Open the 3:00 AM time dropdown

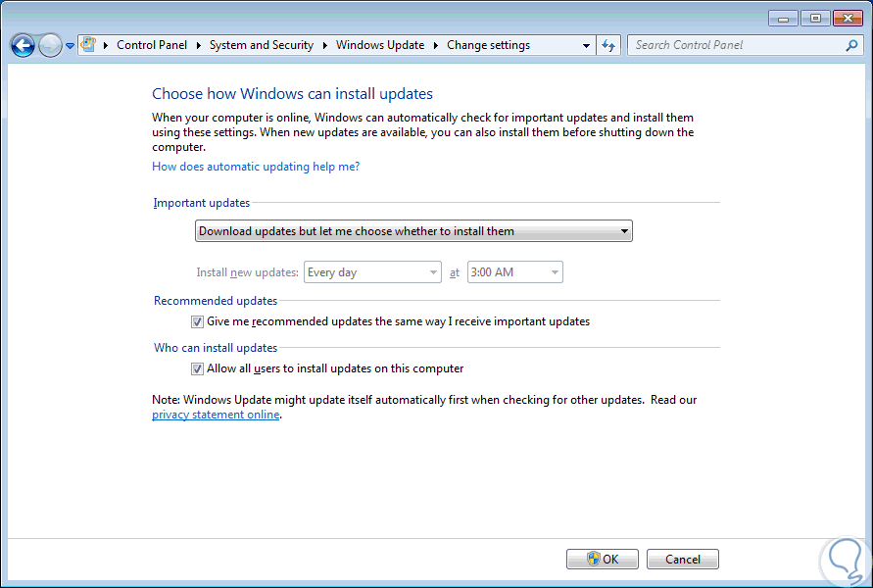tap(515, 272)
